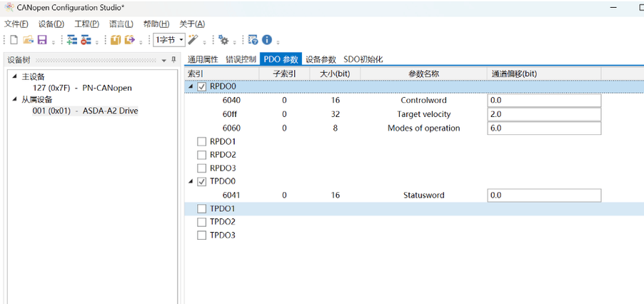Collapse the RPDO0 group
Image resolution: width=644 pixels, height=304 pixels.
click(x=191, y=87)
